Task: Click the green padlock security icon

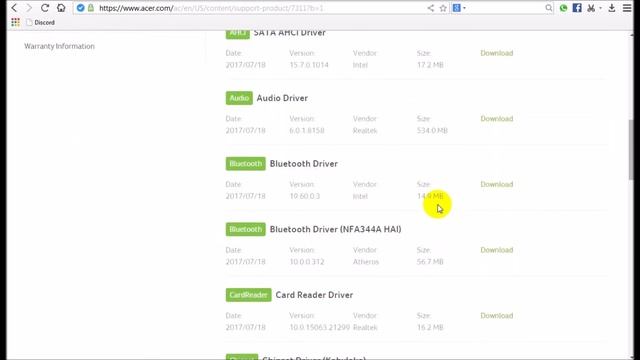Action: [91, 8]
